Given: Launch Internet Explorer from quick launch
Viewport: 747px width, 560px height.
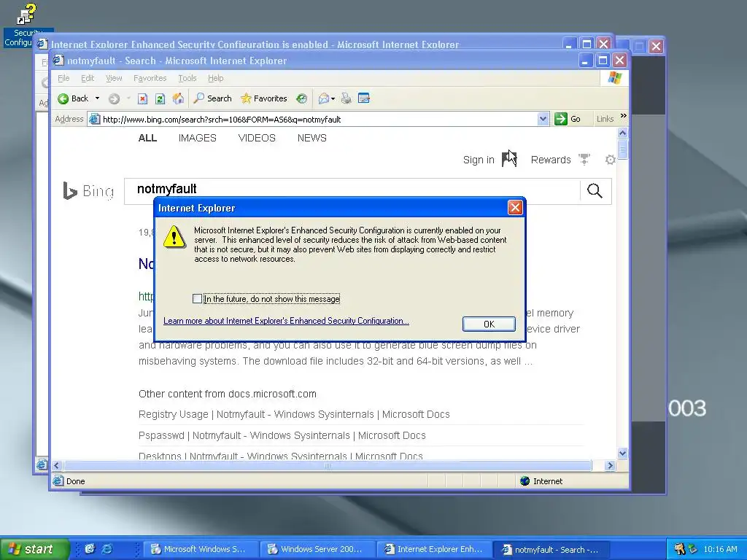Looking at the screenshot, I should [x=107, y=549].
